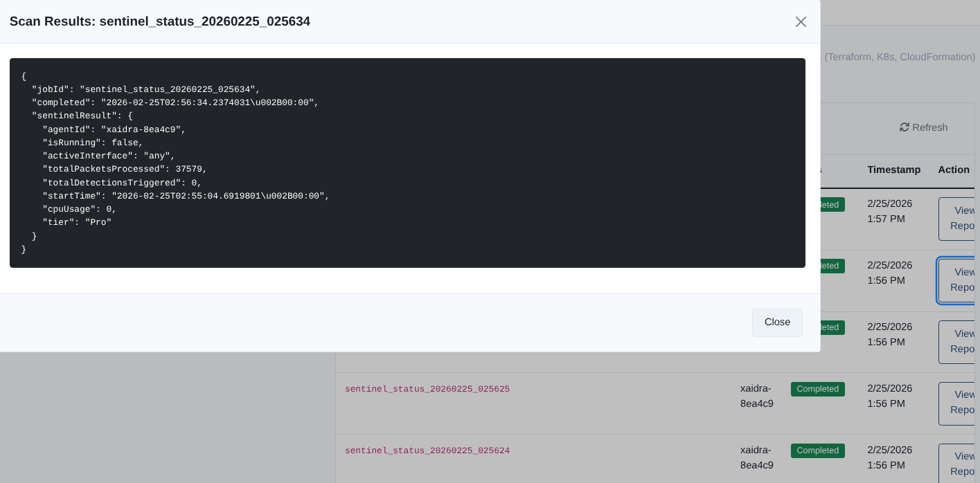The image size is (980, 483).
Task: Click the timestamp in the sentinel_status_20260225_025624 row
Action: pos(890,457)
